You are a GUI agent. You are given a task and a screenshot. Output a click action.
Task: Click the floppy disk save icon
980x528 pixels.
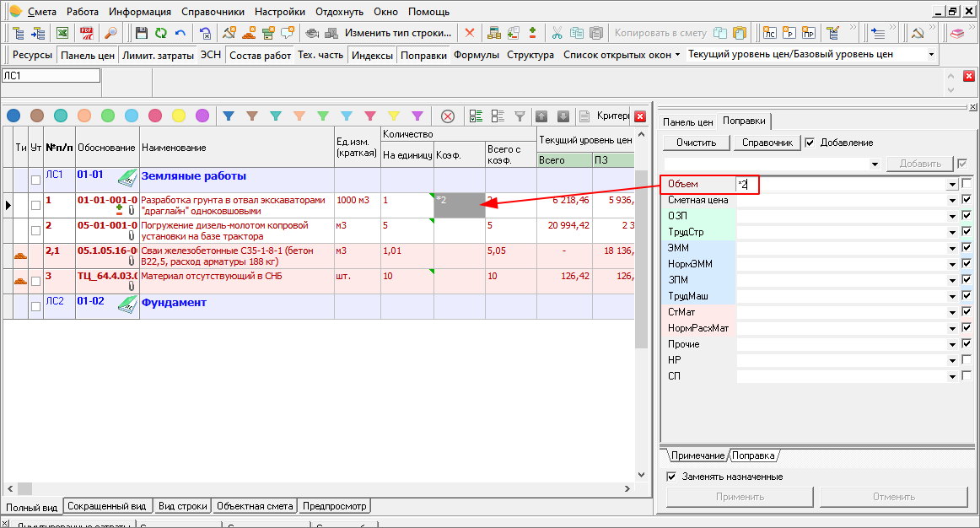pyautogui.click(x=142, y=33)
